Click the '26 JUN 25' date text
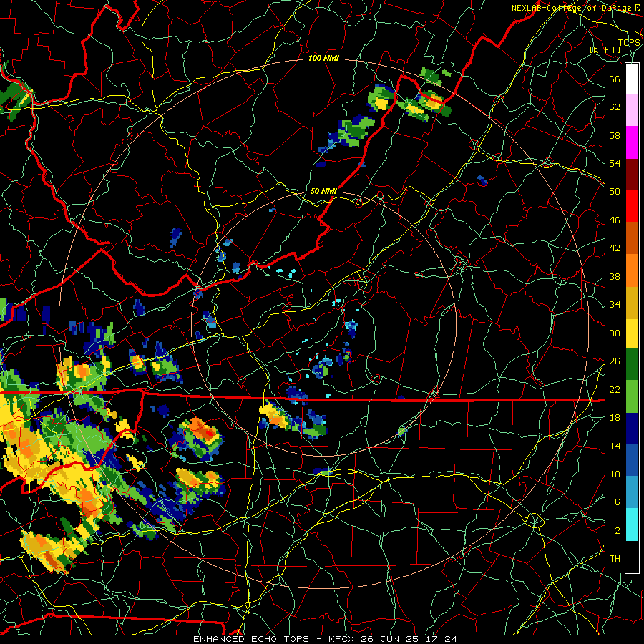 click(x=389, y=639)
